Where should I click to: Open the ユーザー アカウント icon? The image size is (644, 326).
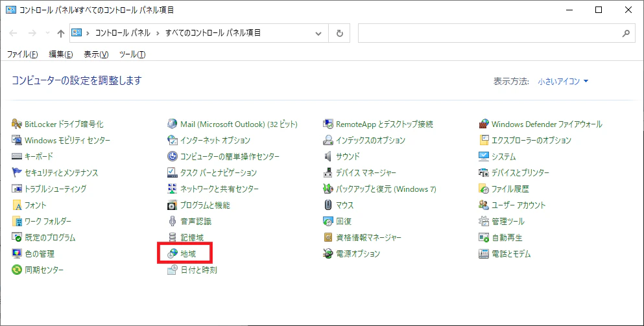[x=484, y=205]
